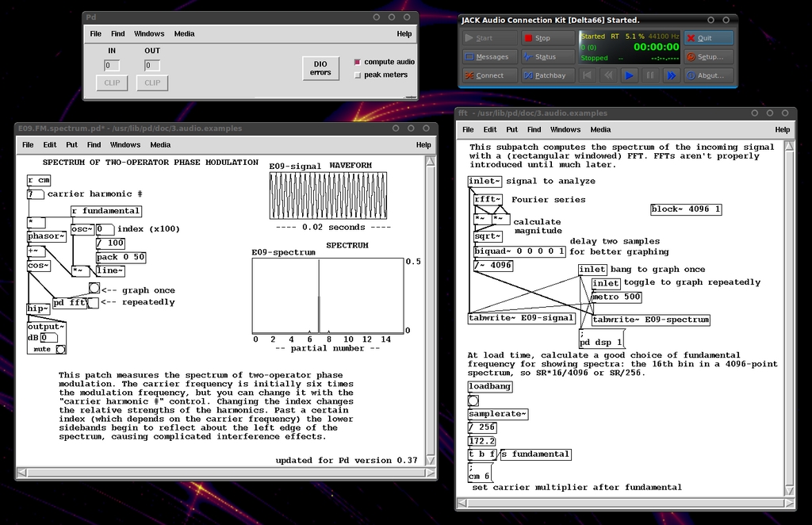Open the Put menu in E09 patch window
Image resolution: width=812 pixels, height=525 pixels.
coord(72,145)
